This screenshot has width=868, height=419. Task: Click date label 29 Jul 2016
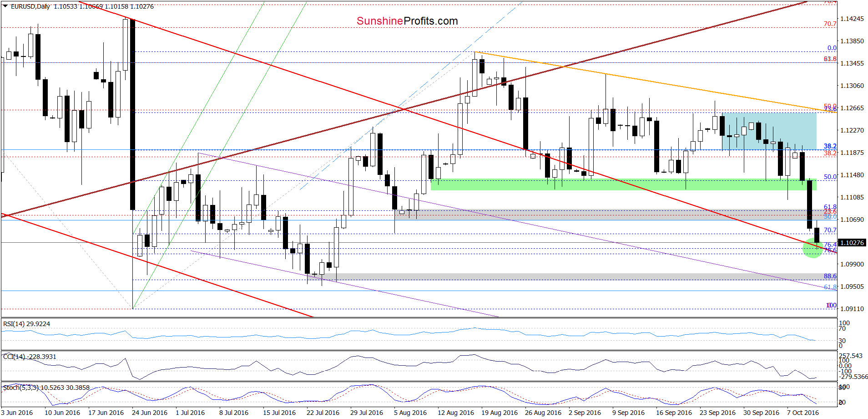(367, 413)
